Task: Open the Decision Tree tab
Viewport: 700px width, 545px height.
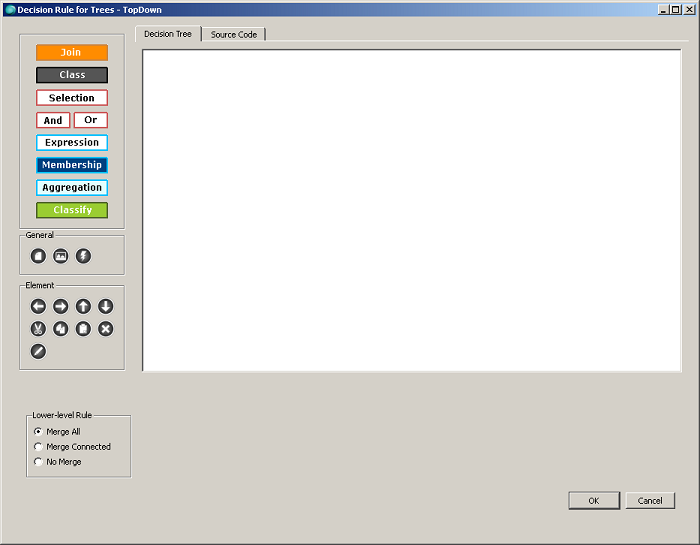Action: pos(168,33)
